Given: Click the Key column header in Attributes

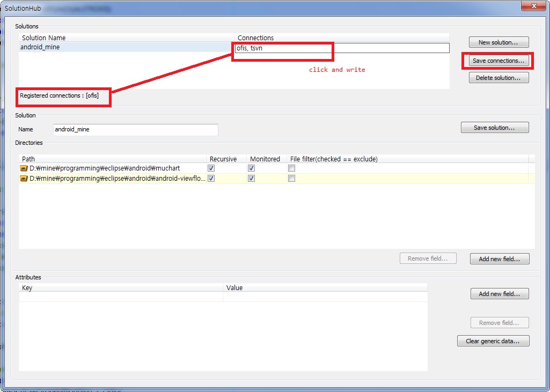Looking at the screenshot, I should pos(121,287).
